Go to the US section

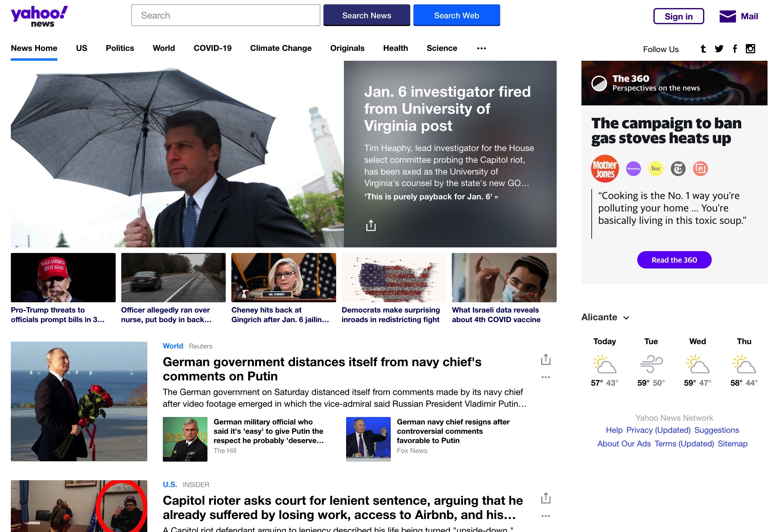coord(82,48)
